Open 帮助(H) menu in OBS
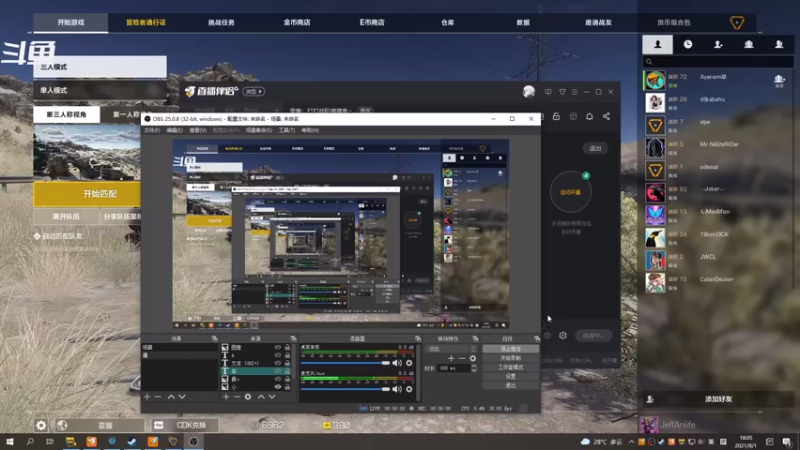800x450 pixels. coord(310,130)
